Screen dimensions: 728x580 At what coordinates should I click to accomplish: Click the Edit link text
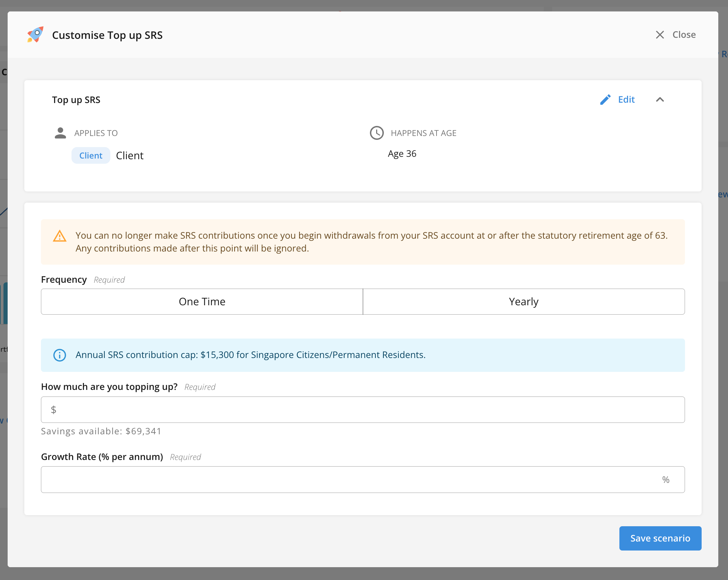[x=626, y=100]
